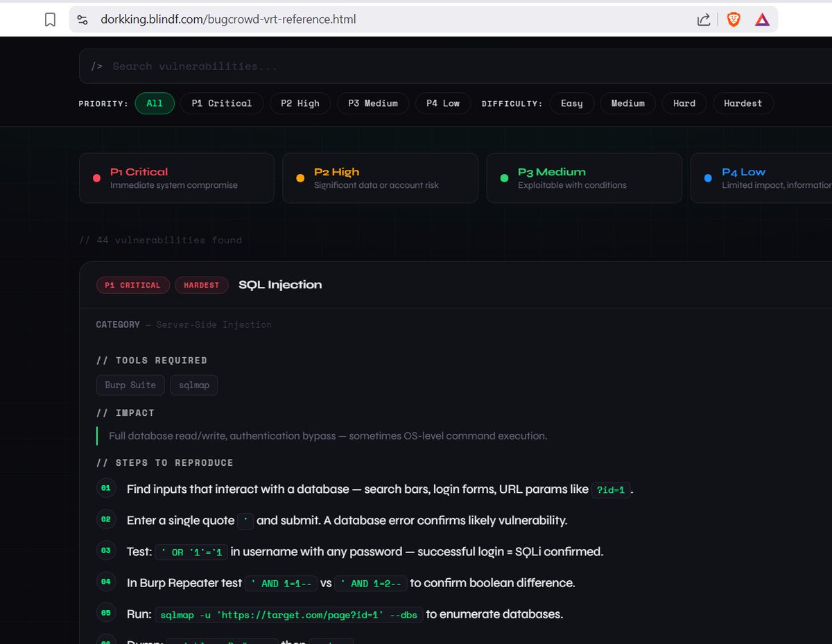Focus the Search vulnerabilities field

455,67
